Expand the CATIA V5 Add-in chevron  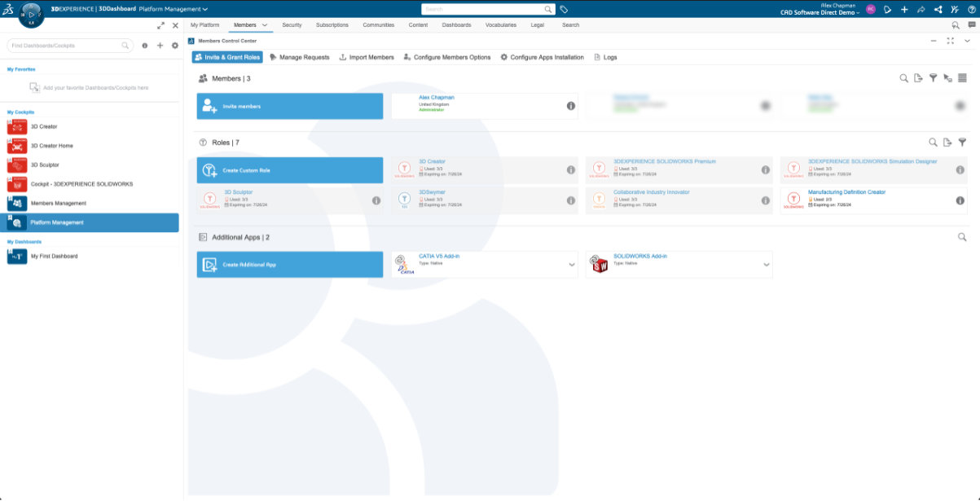click(x=572, y=265)
